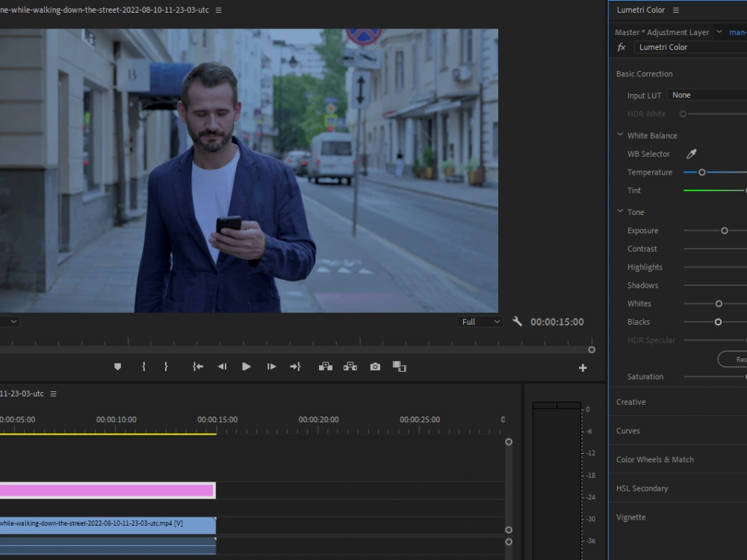Click timeline ruler at 00:00:10:00
Viewport: 747px width, 560px height.
tap(117, 420)
